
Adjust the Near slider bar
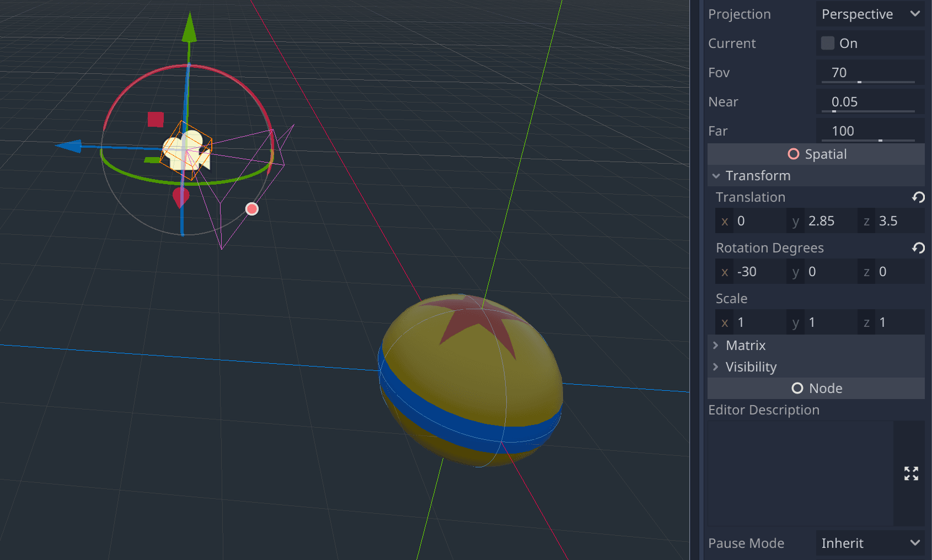coord(868,111)
